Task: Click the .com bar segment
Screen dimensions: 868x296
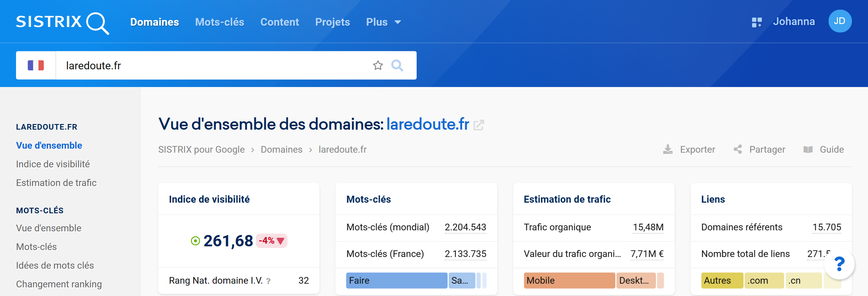Action: coord(764,281)
